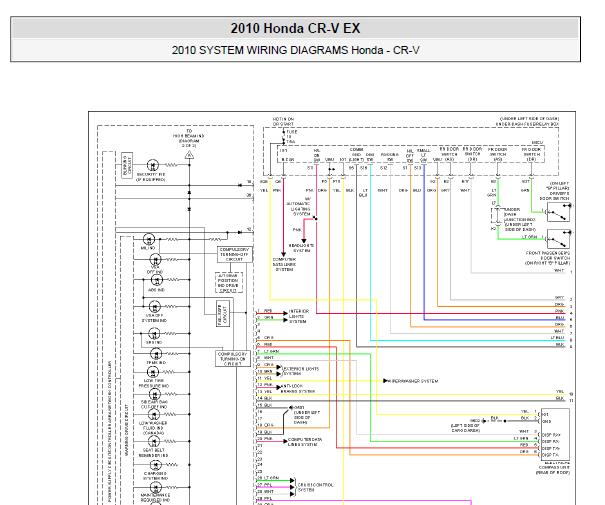This screenshot has width=605, height=505.
Task: Click the MIL IND indicator lamp symbol
Action: [x=149, y=239]
